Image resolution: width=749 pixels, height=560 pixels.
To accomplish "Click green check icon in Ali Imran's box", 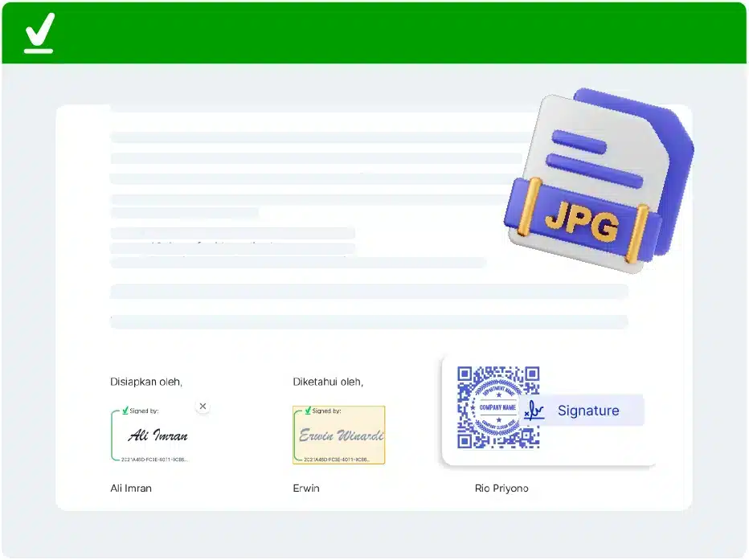I will pos(125,411).
